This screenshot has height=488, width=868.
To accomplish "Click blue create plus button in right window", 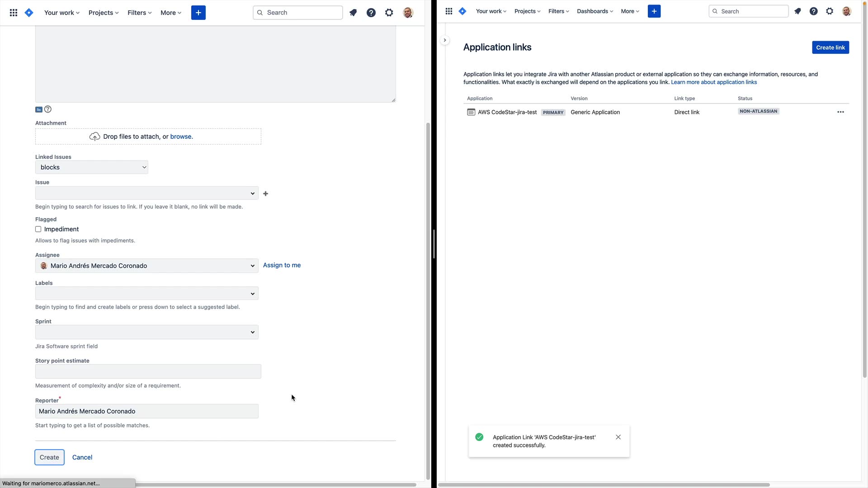I will (x=654, y=11).
